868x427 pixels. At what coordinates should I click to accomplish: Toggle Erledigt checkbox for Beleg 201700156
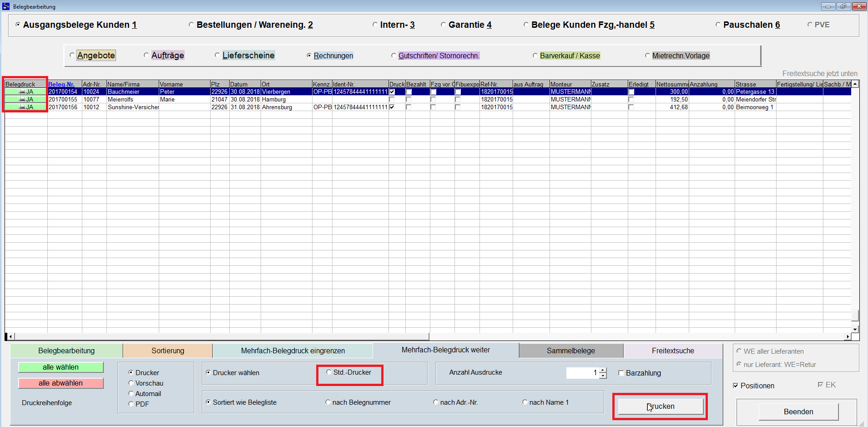tap(631, 107)
